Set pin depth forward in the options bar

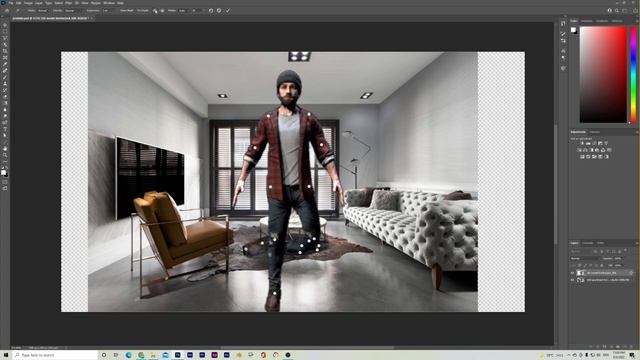155,11
